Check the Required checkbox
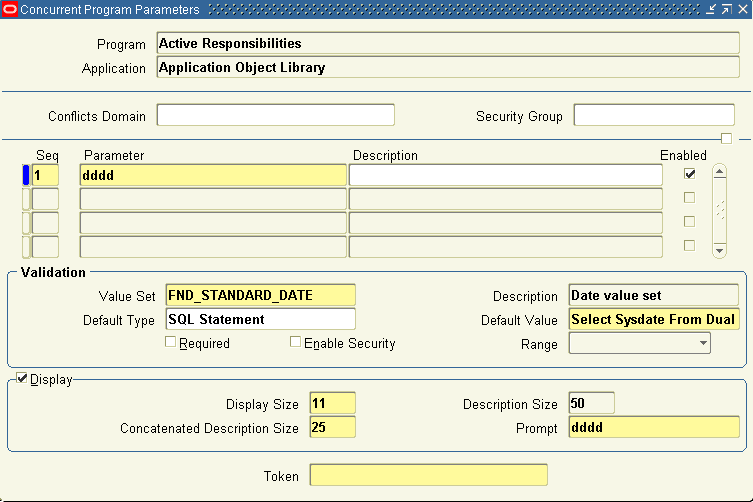753x502 pixels. point(171,343)
